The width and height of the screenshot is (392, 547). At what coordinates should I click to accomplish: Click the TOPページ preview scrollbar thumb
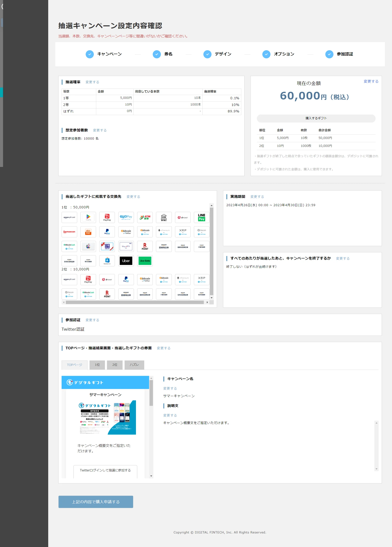coord(151,393)
